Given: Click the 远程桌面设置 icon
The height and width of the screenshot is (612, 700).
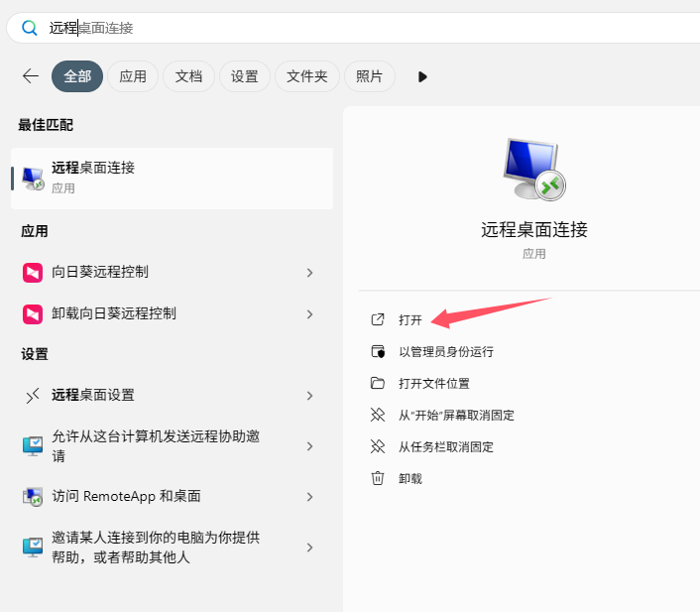Looking at the screenshot, I should coord(33,396).
